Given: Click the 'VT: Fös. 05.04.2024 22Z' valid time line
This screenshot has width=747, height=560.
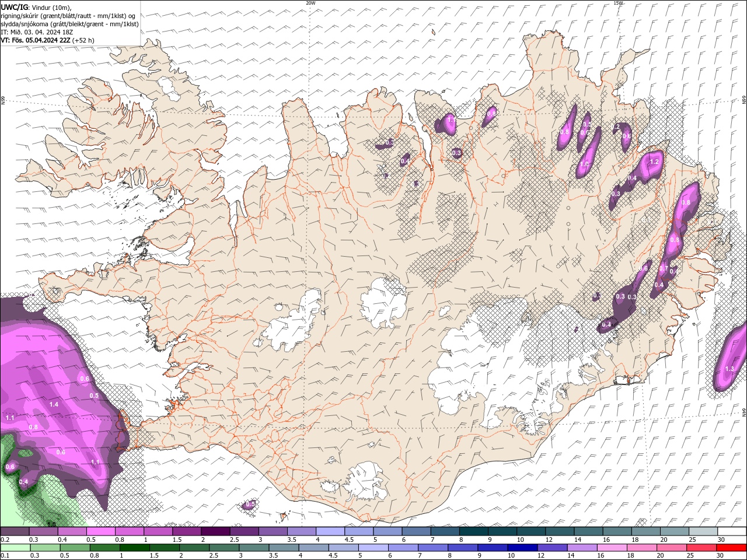Looking at the screenshot, I should pos(36,40).
